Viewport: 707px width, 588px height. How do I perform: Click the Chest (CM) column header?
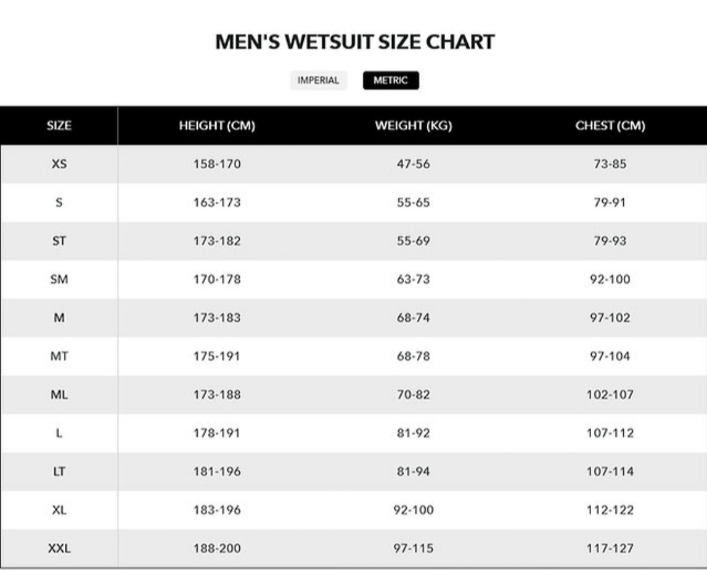(610, 126)
